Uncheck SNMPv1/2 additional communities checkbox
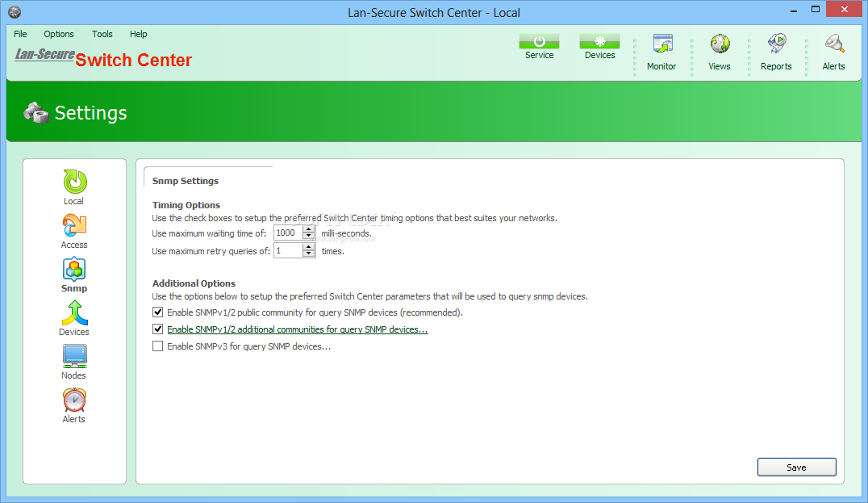Viewport: 868px width, 503px height. pos(158,329)
